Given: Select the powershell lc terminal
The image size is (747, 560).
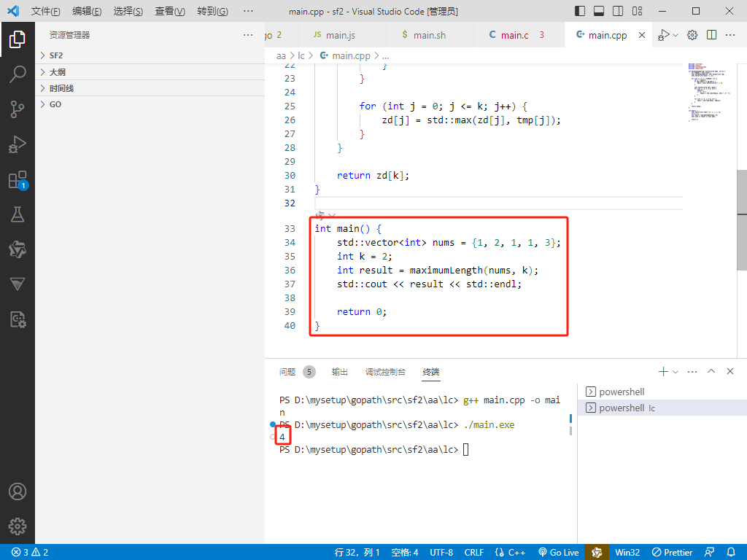Looking at the screenshot, I should [662, 408].
